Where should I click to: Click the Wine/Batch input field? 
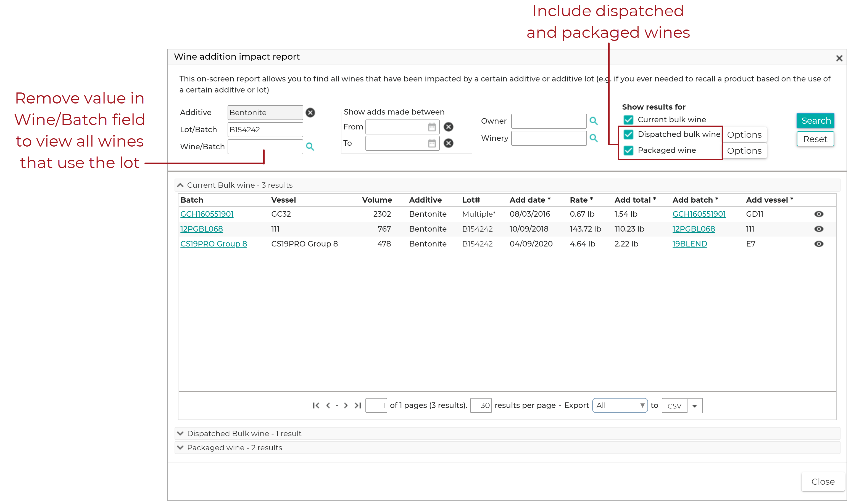point(265,147)
